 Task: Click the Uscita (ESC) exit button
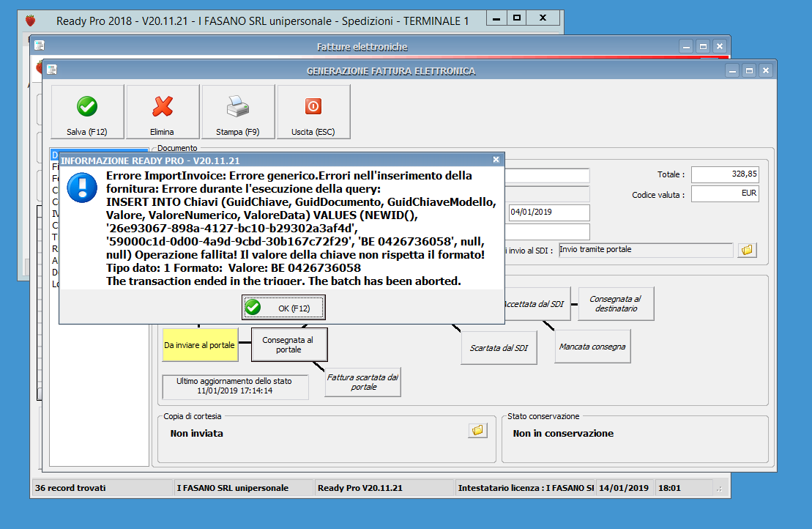[313, 112]
